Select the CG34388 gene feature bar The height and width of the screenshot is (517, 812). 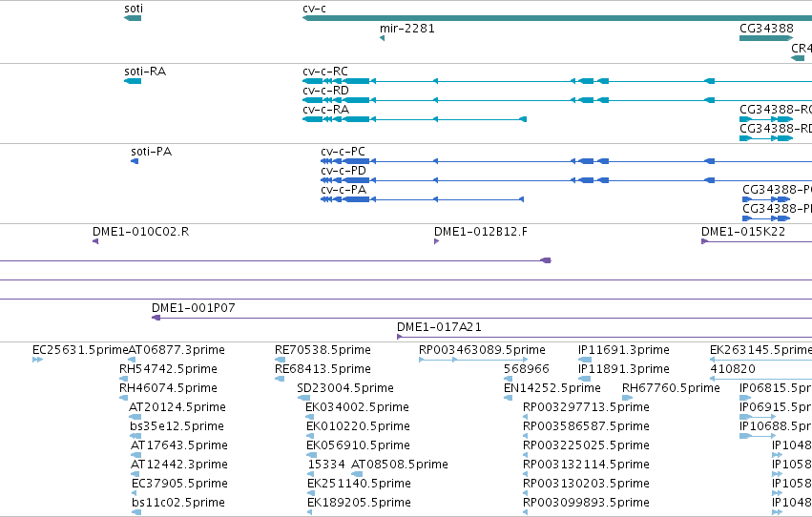coord(766,38)
